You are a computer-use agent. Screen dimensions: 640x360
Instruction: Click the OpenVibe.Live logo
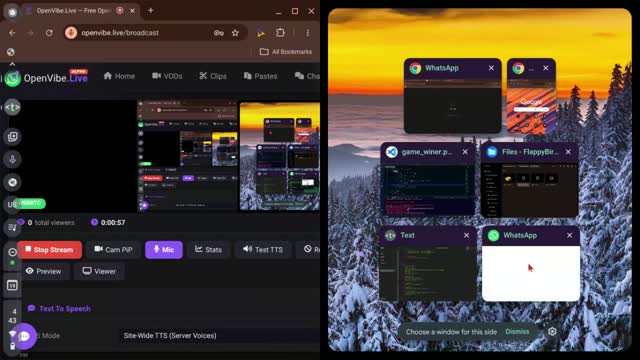46,78
